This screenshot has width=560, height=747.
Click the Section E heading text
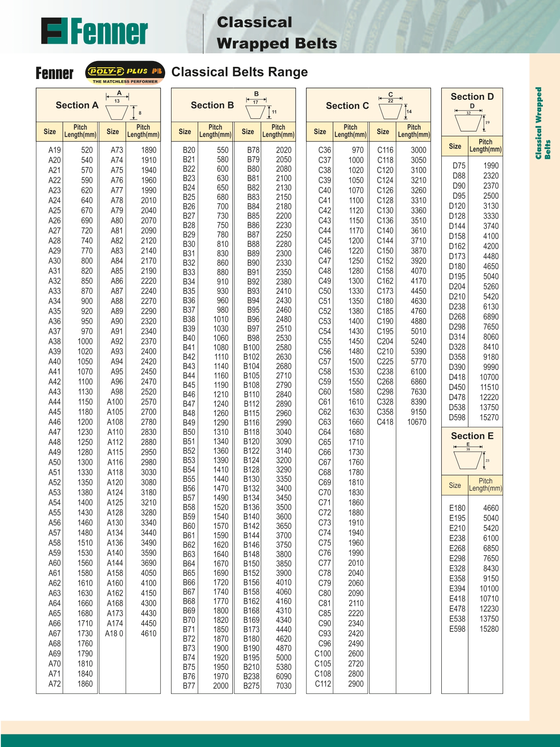tap(472, 436)
